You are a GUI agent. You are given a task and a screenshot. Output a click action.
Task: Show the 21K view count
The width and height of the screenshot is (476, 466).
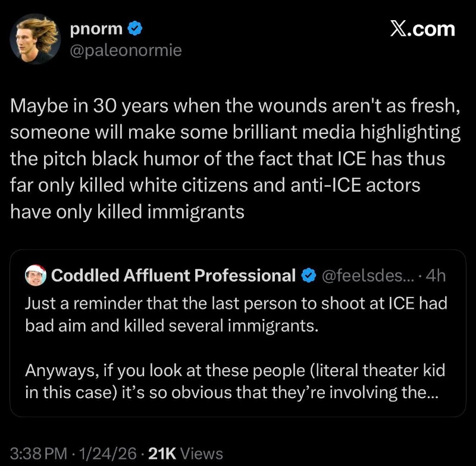161,454
